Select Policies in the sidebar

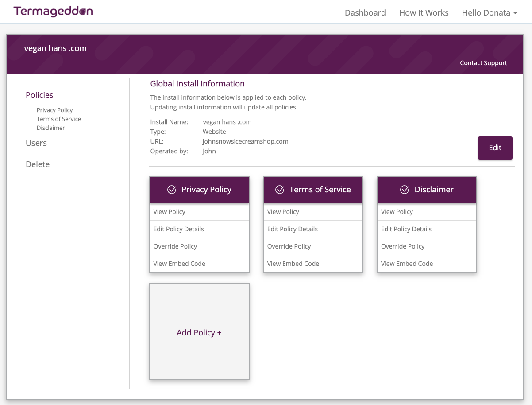[39, 95]
